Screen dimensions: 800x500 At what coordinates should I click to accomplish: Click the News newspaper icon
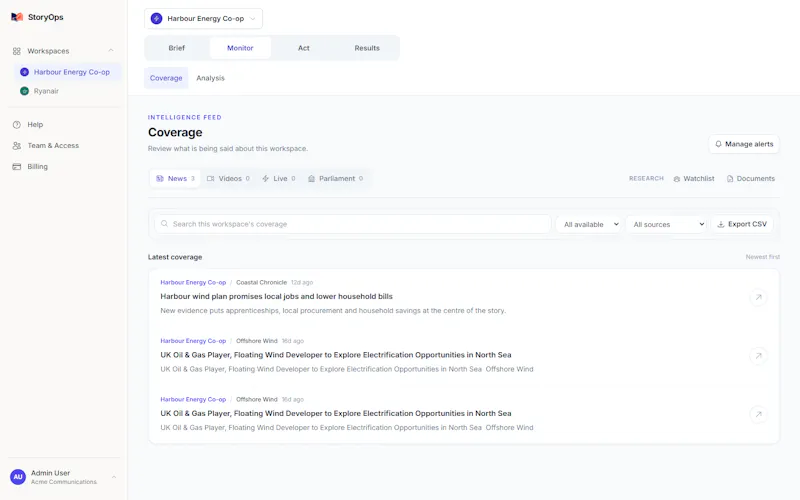point(160,179)
